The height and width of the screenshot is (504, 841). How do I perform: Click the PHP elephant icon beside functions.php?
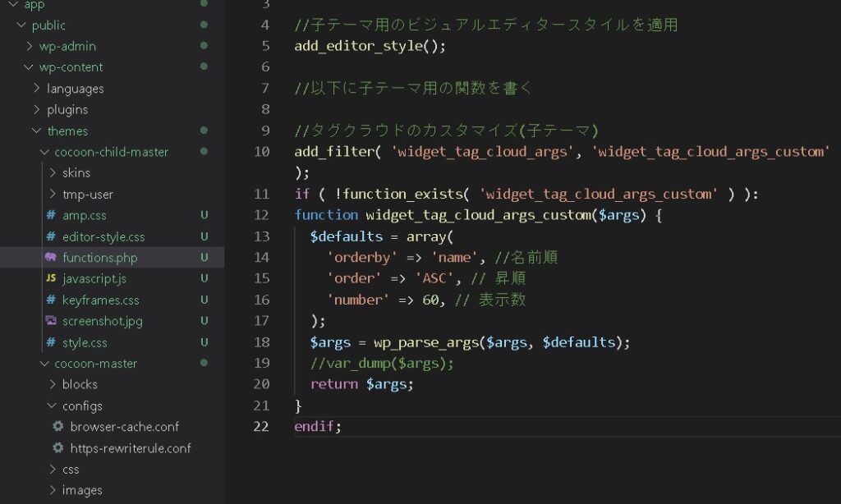point(51,258)
